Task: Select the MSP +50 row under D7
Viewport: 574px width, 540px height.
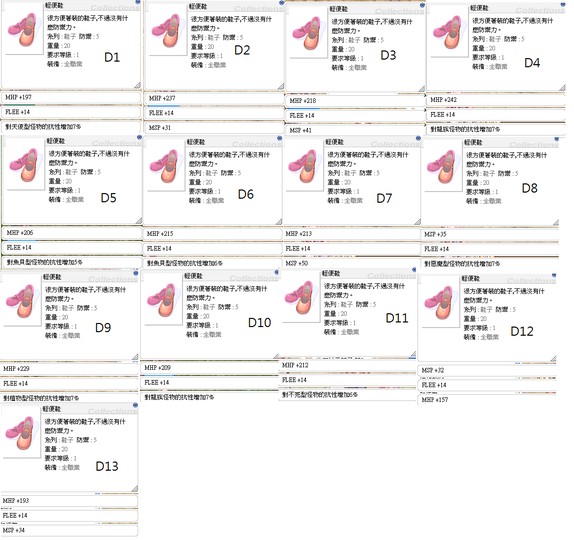Action: [351, 263]
